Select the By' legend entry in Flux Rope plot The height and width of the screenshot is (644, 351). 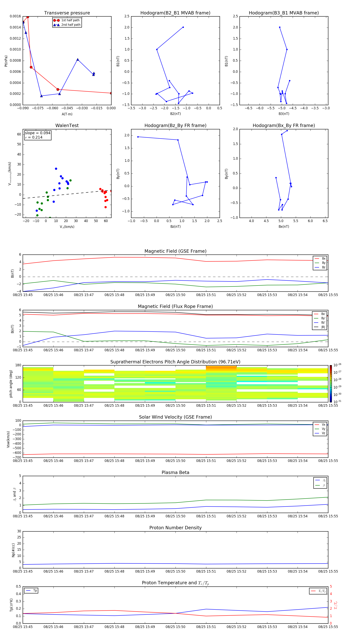point(320,318)
